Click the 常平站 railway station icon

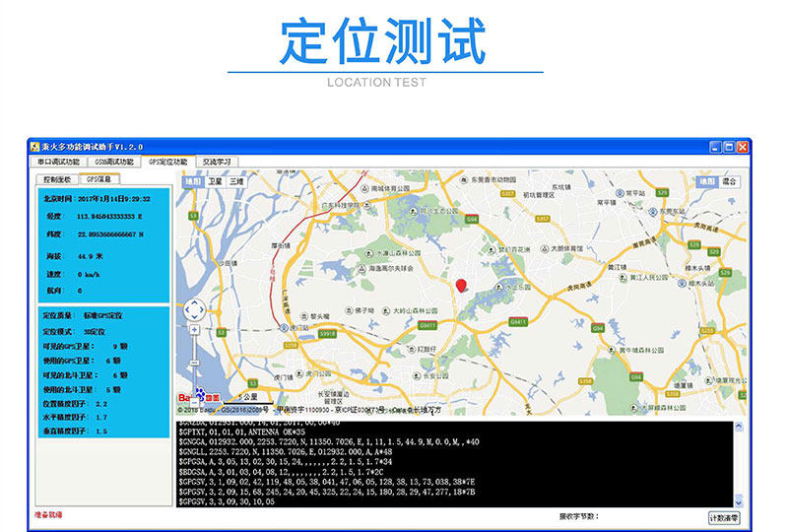(620, 193)
